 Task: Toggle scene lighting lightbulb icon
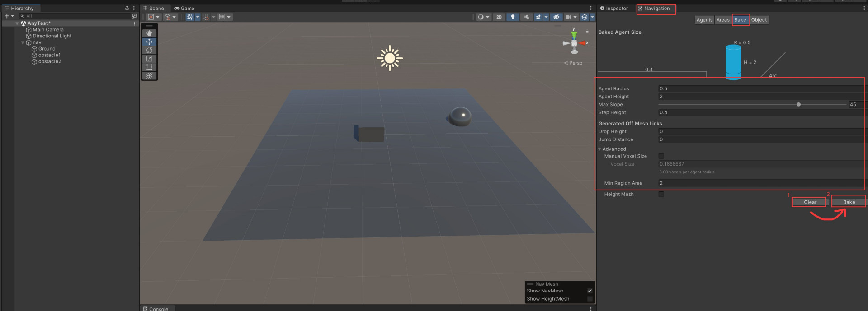[x=513, y=17]
